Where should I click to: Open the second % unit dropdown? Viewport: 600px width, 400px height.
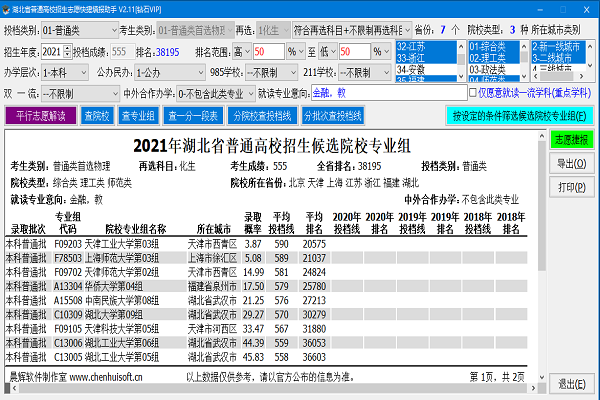click(x=381, y=52)
